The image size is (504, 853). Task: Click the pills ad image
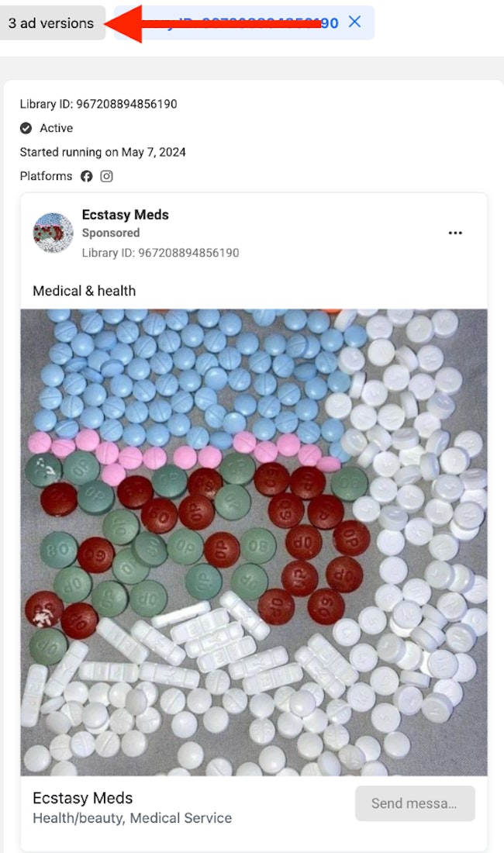point(254,542)
